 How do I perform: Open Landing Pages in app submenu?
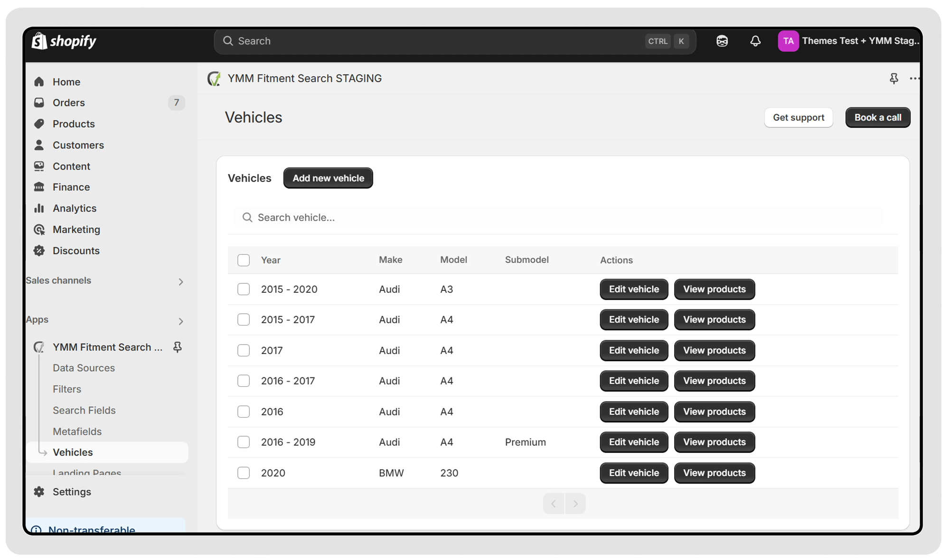tap(87, 472)
